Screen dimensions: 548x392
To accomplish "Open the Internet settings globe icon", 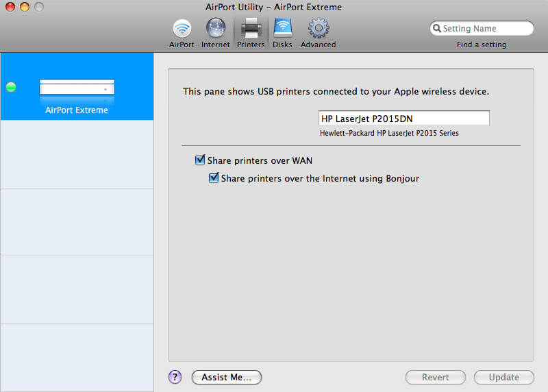I will [215, 29].
